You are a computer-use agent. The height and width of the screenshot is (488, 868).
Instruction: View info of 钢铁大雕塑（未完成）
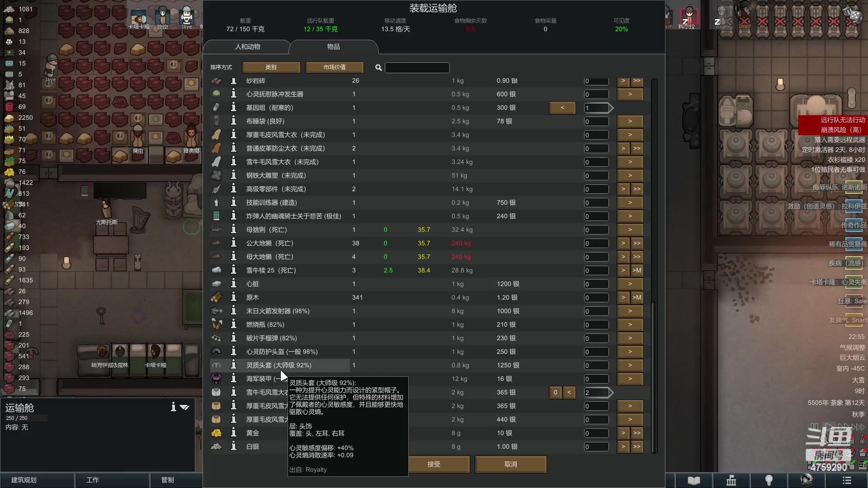click(x=233, y=175)
